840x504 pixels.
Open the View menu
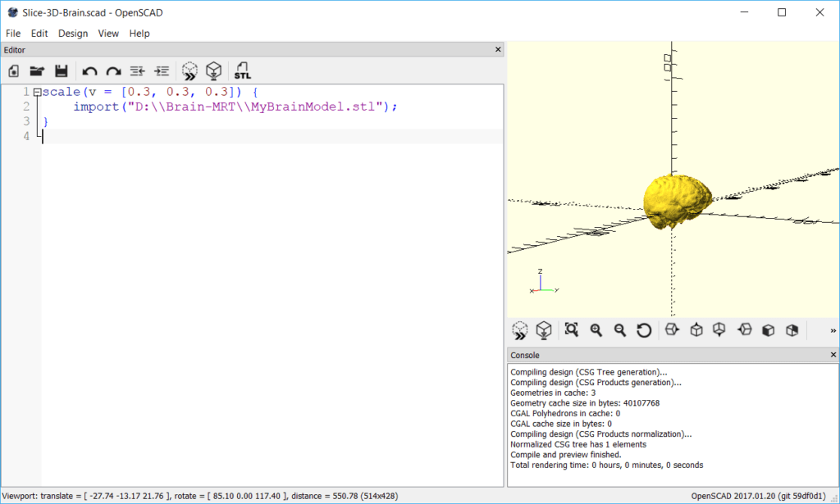point(108,34)
